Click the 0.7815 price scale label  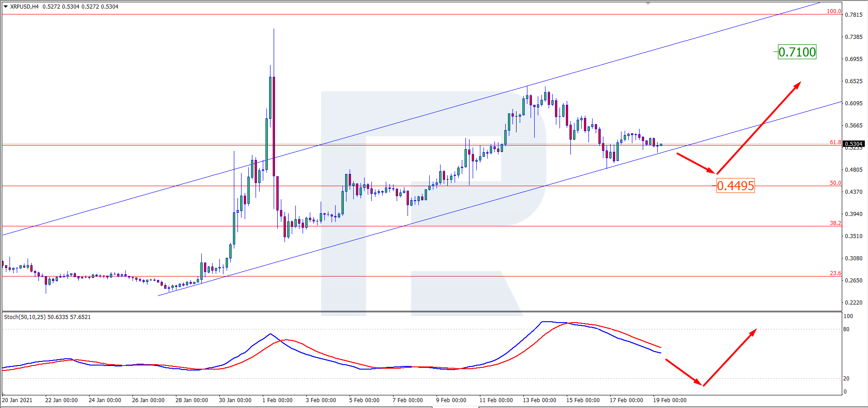(x=854, y=15)
